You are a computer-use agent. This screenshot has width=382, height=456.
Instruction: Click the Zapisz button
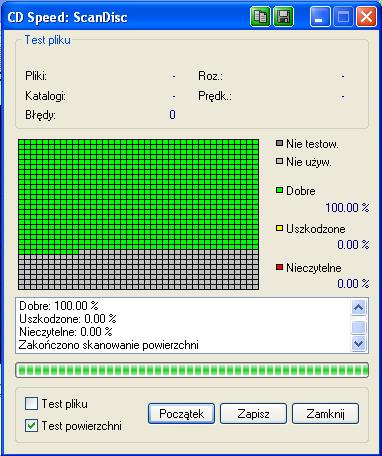253,414
